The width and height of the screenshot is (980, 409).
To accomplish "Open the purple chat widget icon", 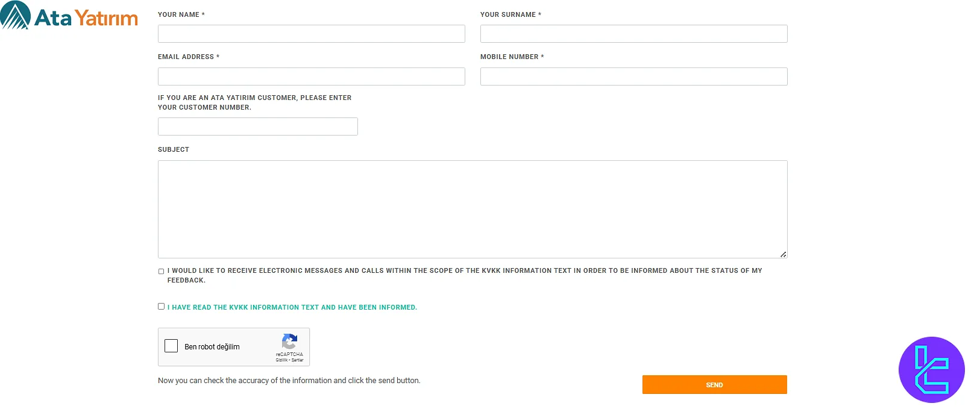I will tap(931, 370).
